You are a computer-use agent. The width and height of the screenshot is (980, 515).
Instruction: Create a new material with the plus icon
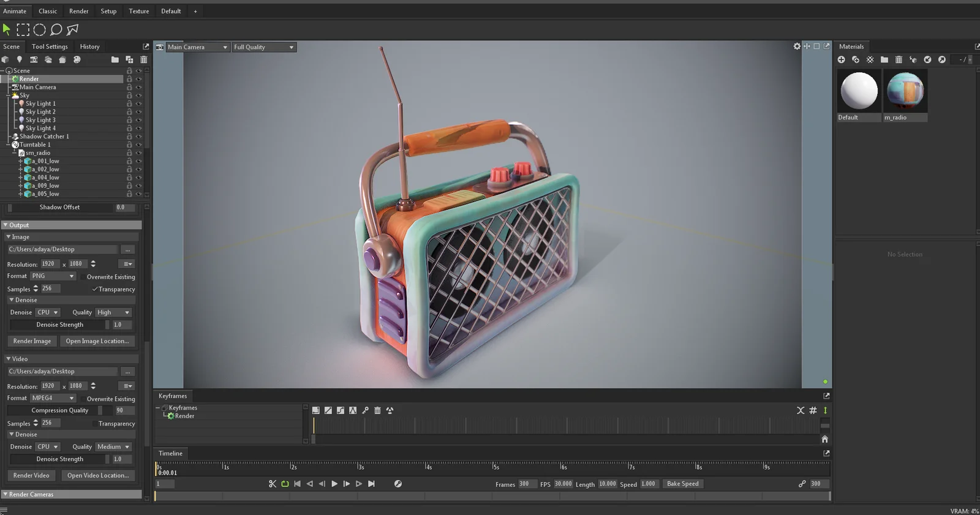[x=841, y=59]
